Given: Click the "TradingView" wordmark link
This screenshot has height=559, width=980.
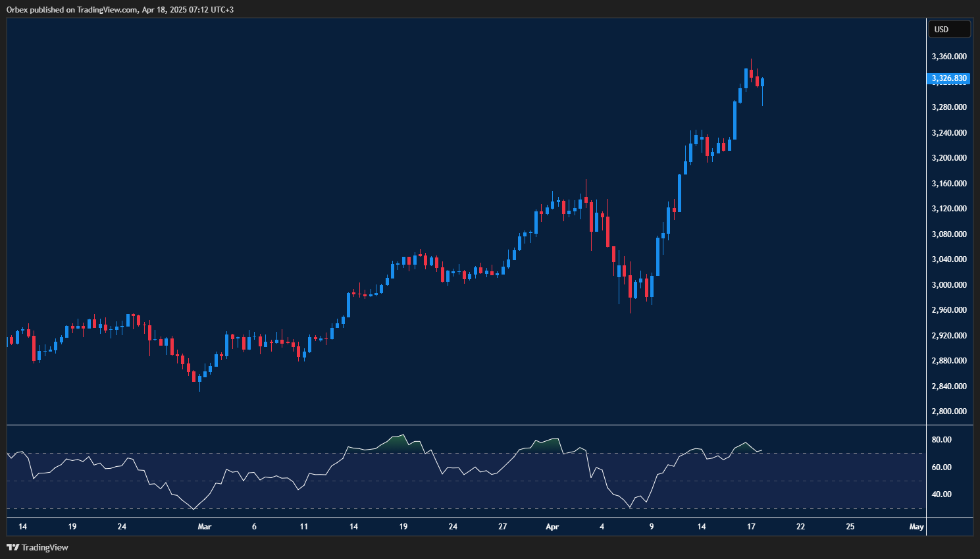Looking at the screenshot, I should coord(44,547).
